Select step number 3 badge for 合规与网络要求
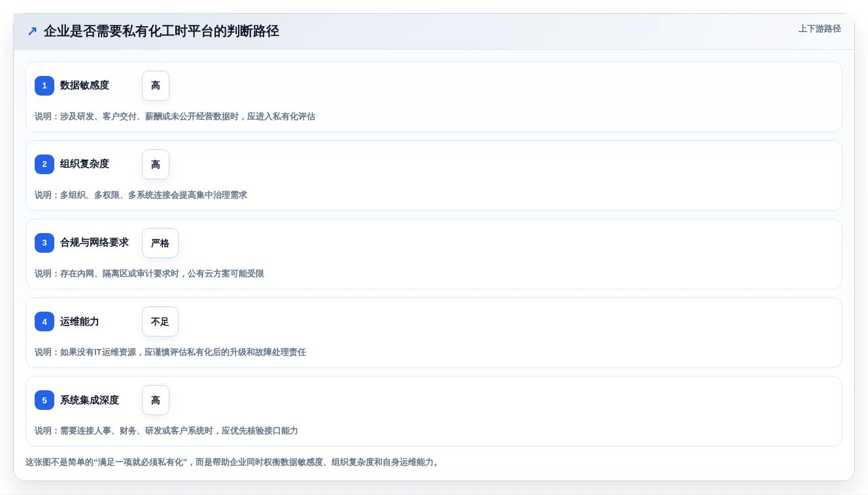Screen dimensions: 868x495 (44, 243)
